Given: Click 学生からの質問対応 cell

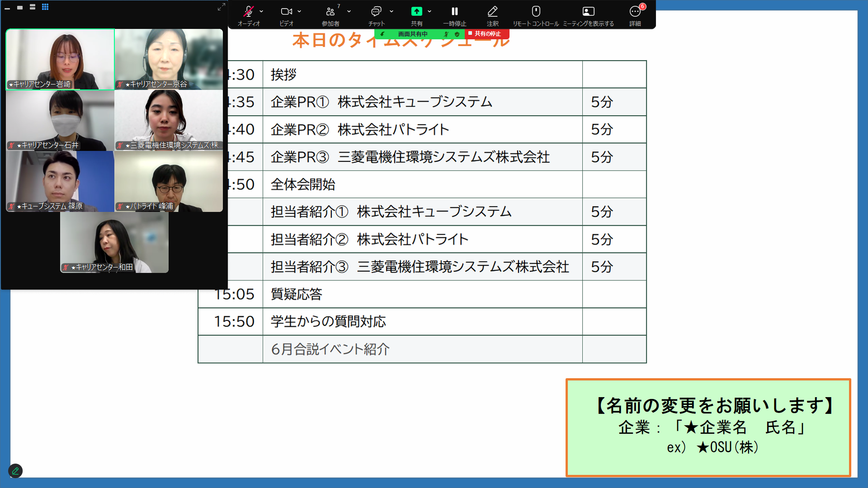Looking at the screenshot, I should [x=422, y=322].
